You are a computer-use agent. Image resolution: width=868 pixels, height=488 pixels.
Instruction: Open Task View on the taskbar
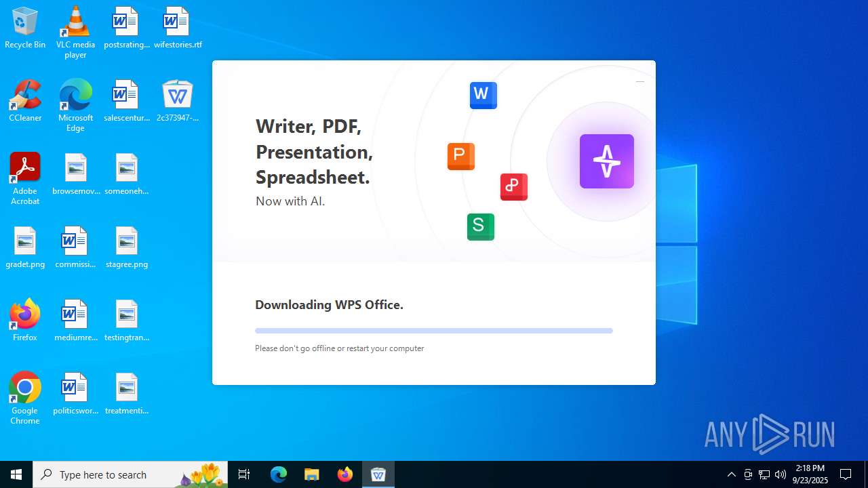point(244,474)
